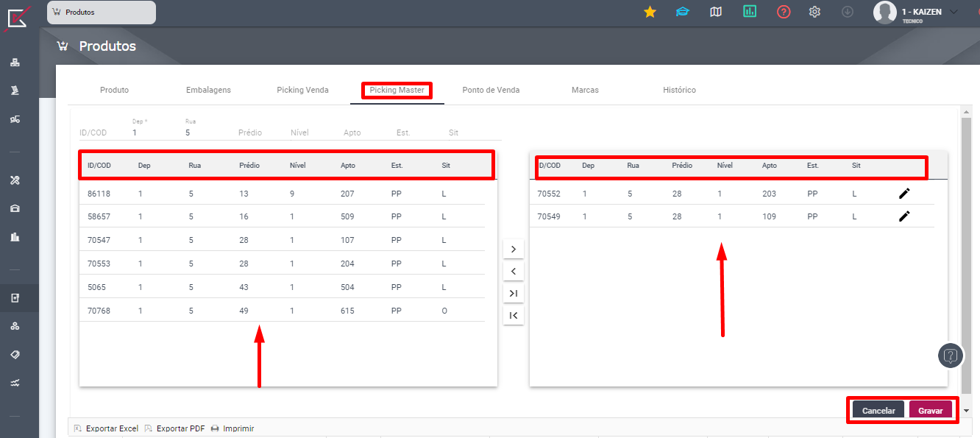Click Imprimir to print

point(232,428)
